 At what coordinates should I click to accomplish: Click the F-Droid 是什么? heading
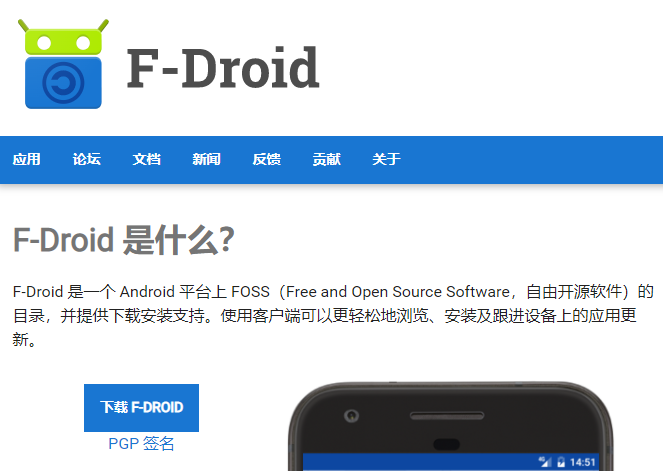(x=124, y=240)
